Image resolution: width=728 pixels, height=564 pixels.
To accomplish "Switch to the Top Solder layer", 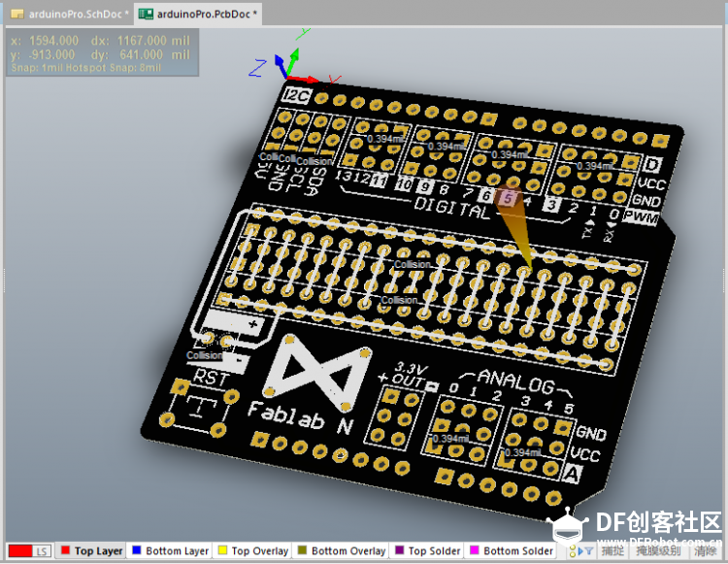I will 427,551.
